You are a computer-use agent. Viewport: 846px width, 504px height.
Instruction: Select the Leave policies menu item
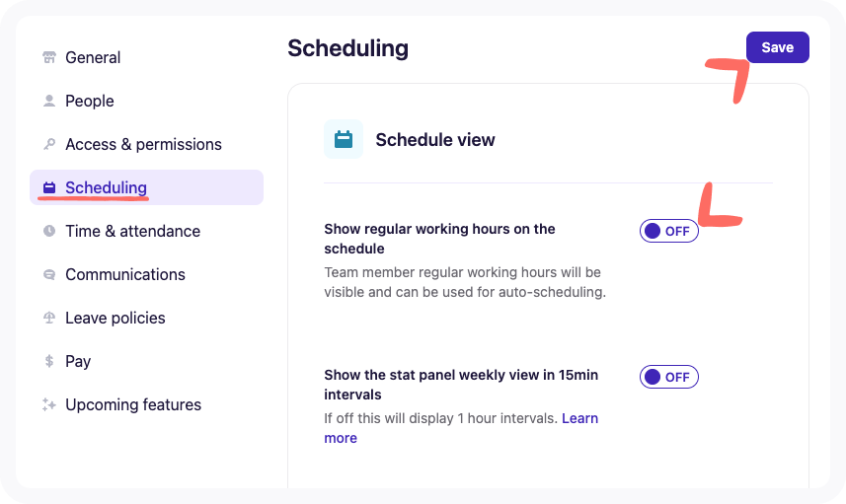[x=115, y=318]
